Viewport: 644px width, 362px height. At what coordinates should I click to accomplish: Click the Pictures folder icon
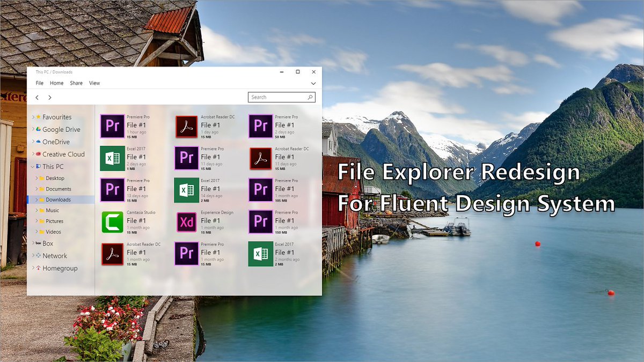[41, 221]
